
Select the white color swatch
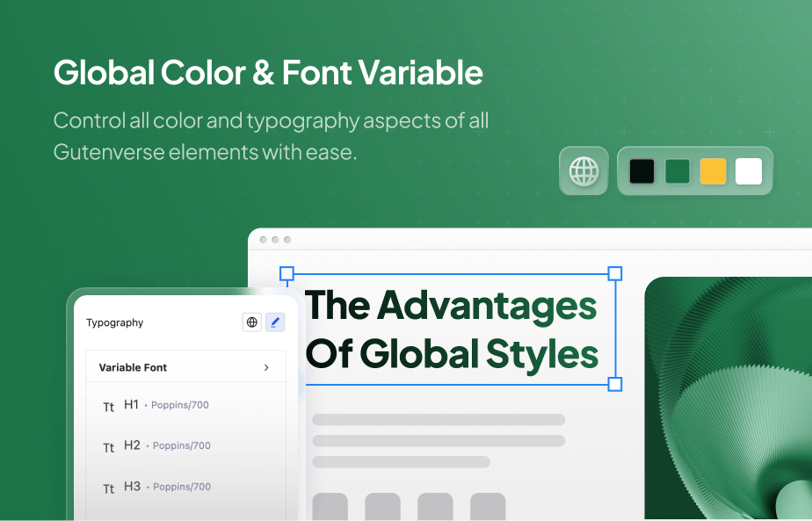click(749, 171)
